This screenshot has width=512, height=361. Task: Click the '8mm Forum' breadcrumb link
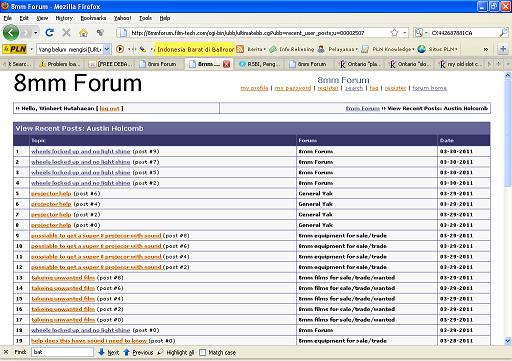(362, 108)
